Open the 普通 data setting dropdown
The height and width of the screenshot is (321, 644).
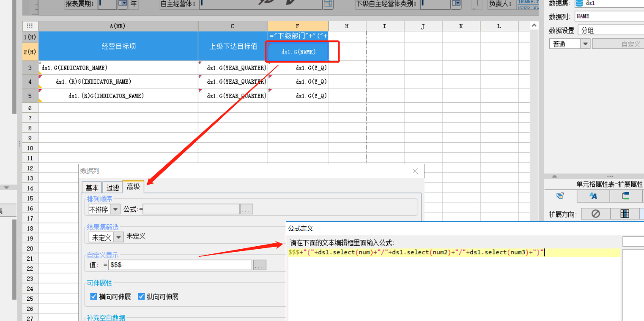585,44
